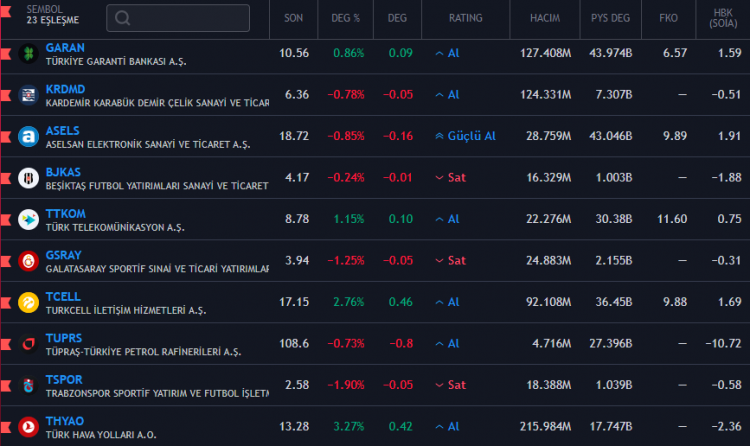Click the 'Sat' rating on GSRAY row
This screenshot has height=446, width=750.
pyautogui.click(x=451, y=261)
